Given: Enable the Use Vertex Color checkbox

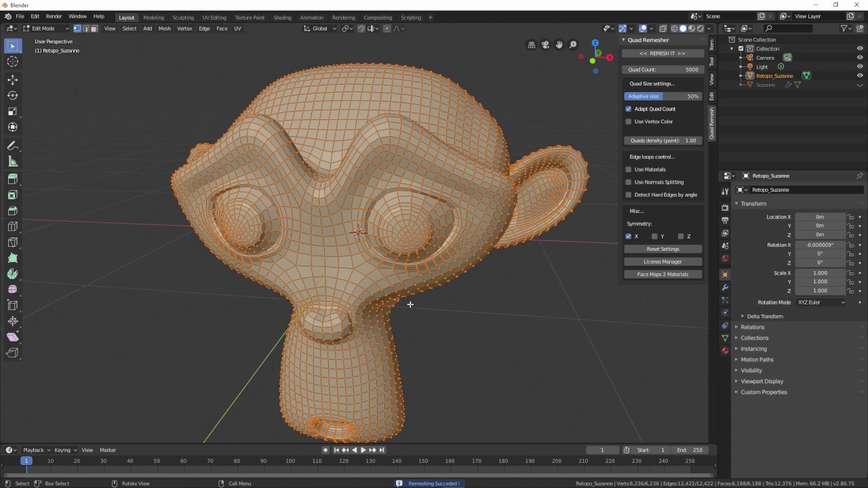Looking at the screenshot, I should pyautogui.click(x=629, y=121).
